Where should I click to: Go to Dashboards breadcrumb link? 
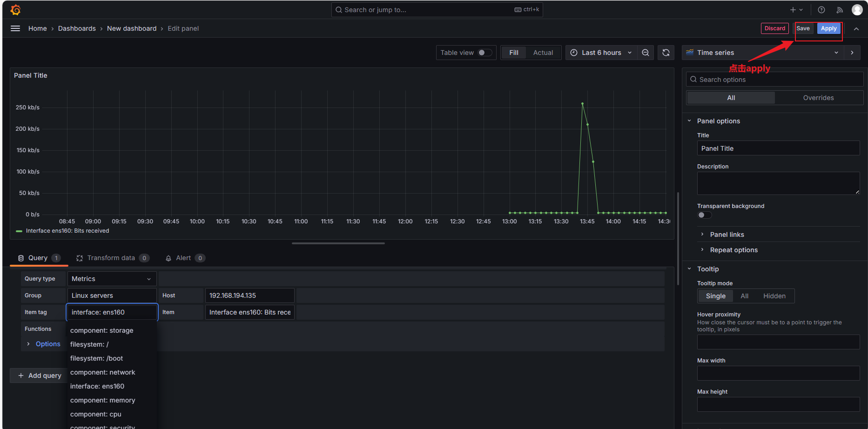click(x=77, y=28)
